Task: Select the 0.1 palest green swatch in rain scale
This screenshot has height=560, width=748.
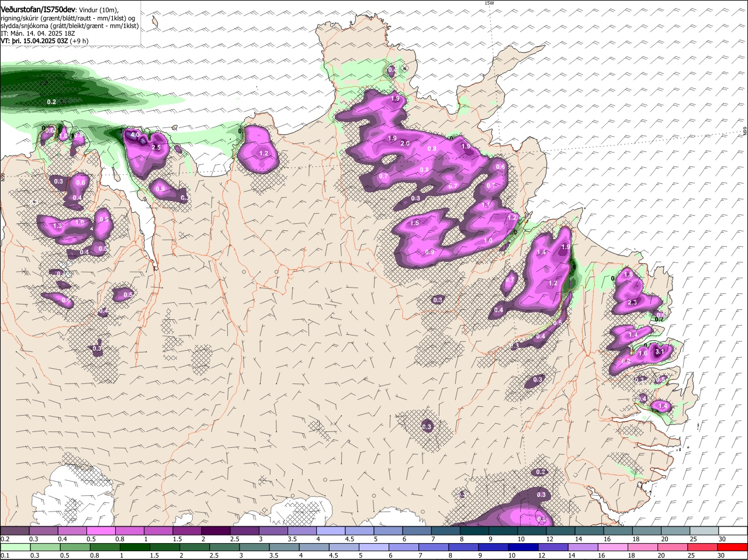Action: (x=15, y=548)
